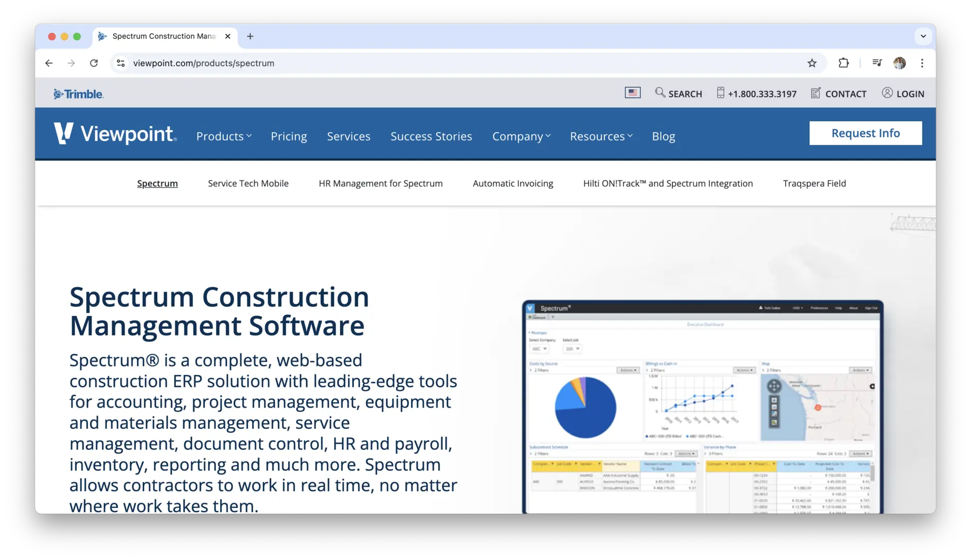
Task: Select the US flag region icon
Action: [633, 93]
